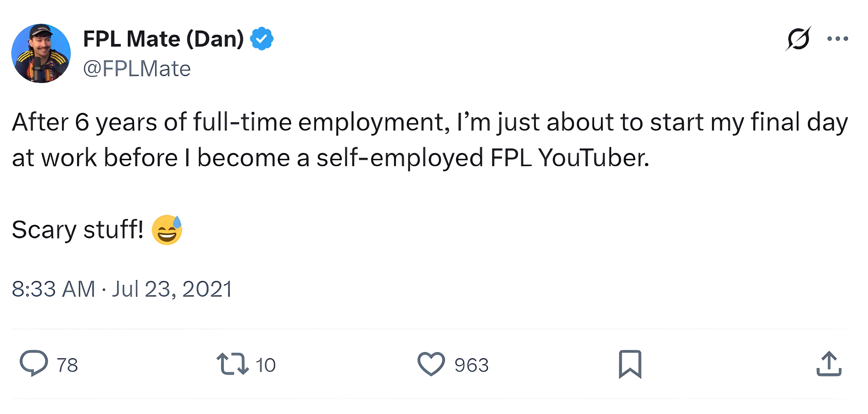
Task: Open the @FPLMate handle link
Action: point(137,69)
